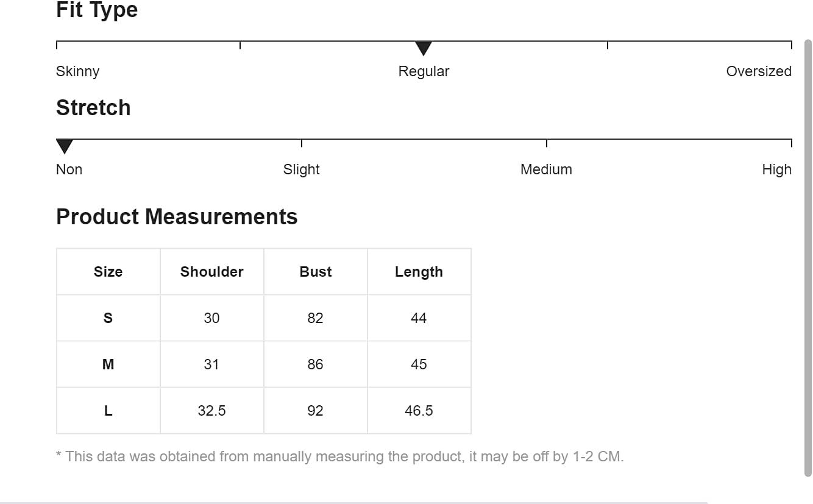
Task: Click the Non label under Stretch
Action: click(69, 169)
